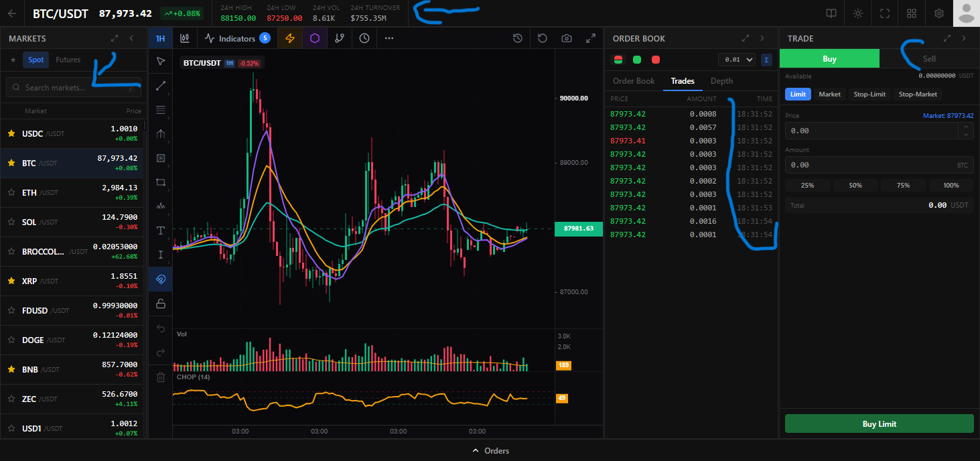Open chart type candlestick icon
The height and width of the screenshot is (461, 980).
pyautogui.click(x=185, y=38)
